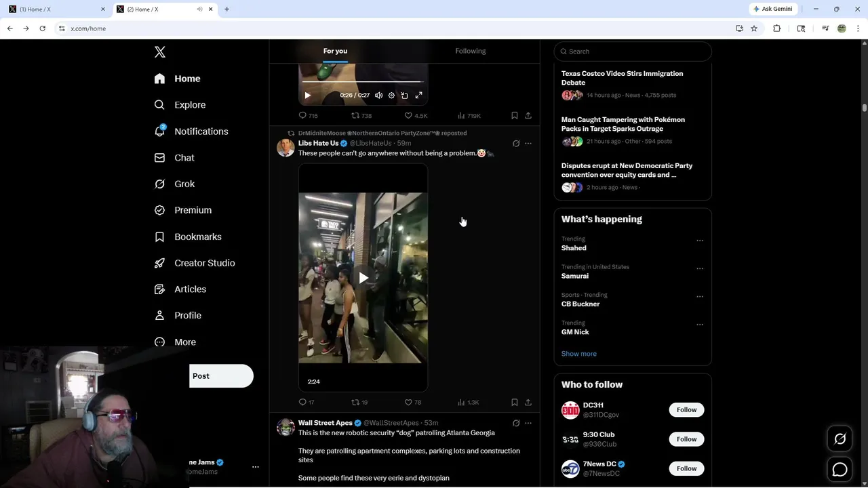
Task: View analytics showing 1.3K views
Action: (x=469, y=403)
